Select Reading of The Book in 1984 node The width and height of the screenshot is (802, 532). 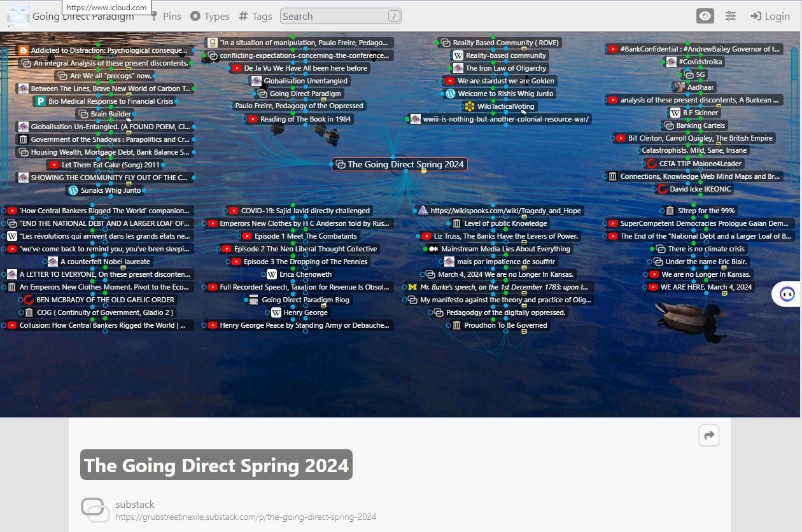tap(299, 119)
